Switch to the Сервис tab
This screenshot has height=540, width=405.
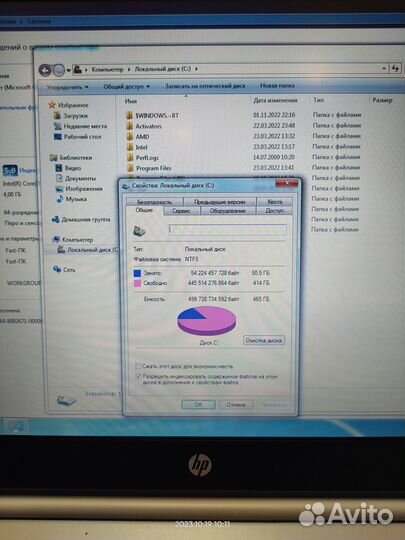[x=181, y=211]
